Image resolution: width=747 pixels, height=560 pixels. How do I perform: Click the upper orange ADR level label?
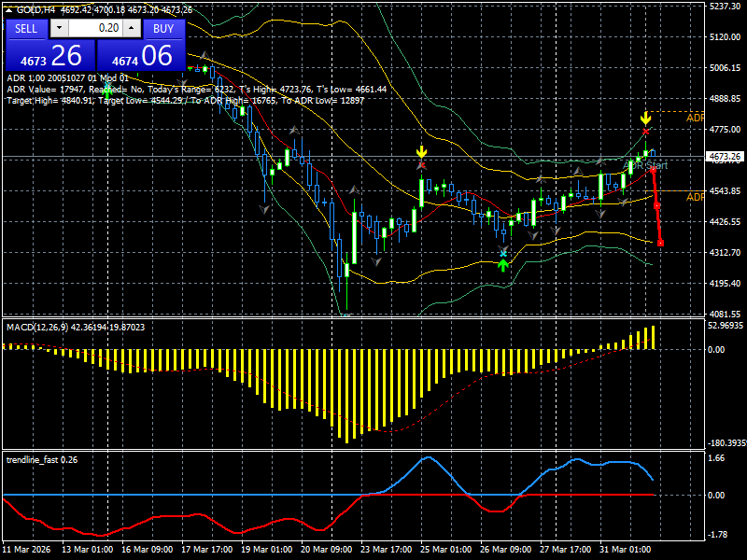(695, 118)
